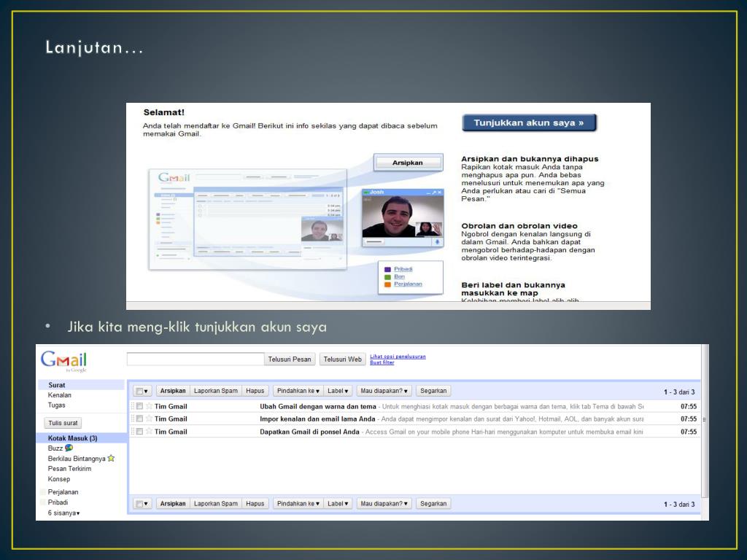747x560 pixels.
Task: Click Arsipkan button in welcome illustration
Action: 408,163
